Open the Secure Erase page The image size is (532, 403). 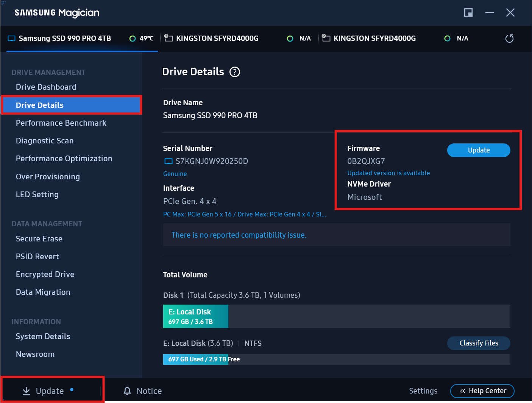39,239
